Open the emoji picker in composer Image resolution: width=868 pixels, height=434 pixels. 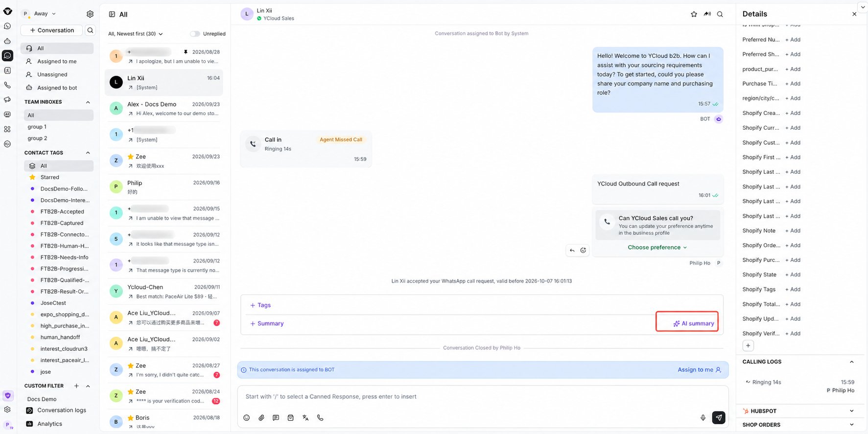coord(247,418)
